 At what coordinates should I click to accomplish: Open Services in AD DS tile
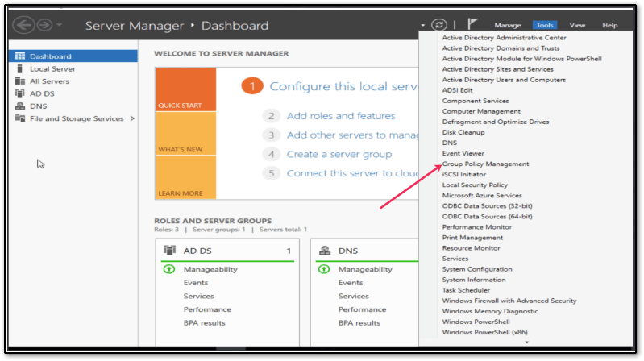click(x=198, y=296)
